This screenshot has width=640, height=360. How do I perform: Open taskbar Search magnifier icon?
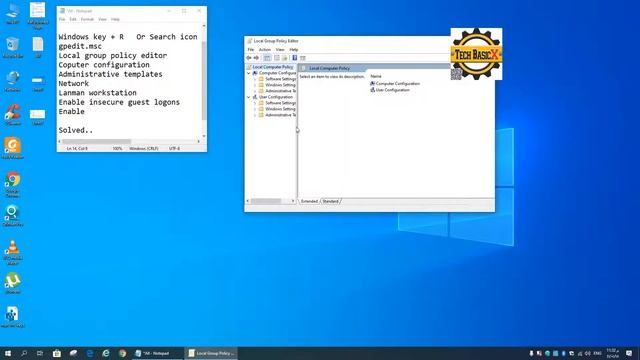point(24,353)
